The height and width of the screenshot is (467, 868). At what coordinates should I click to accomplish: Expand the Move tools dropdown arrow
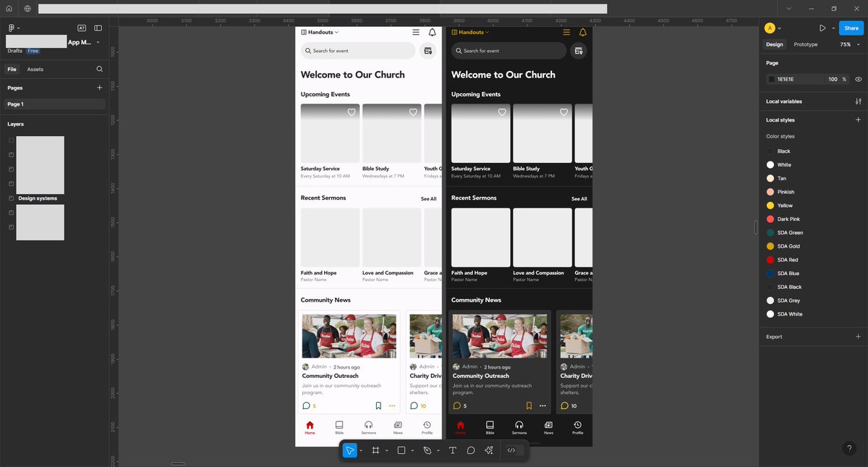click(x=360, y=450)
